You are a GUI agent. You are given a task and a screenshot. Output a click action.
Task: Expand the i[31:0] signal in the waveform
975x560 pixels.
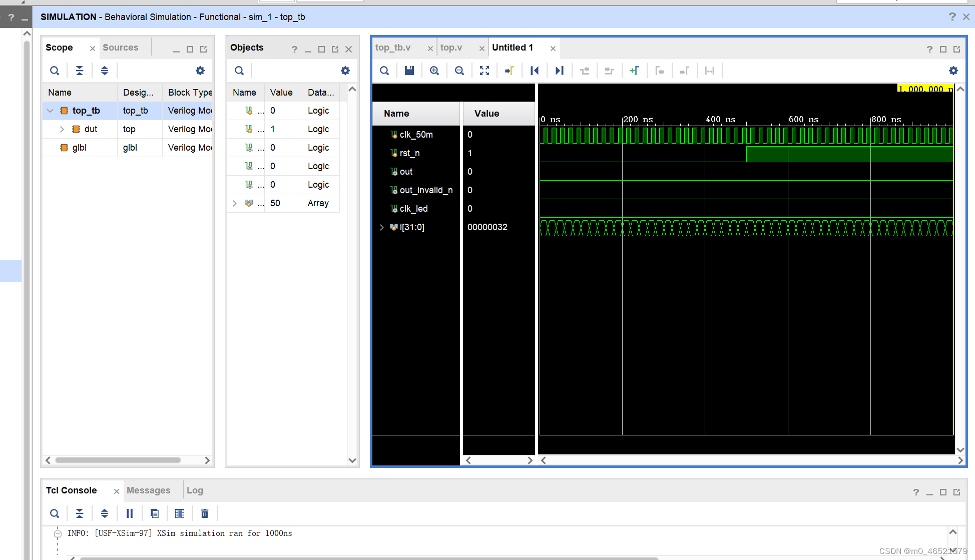click(x=382, y=227)
